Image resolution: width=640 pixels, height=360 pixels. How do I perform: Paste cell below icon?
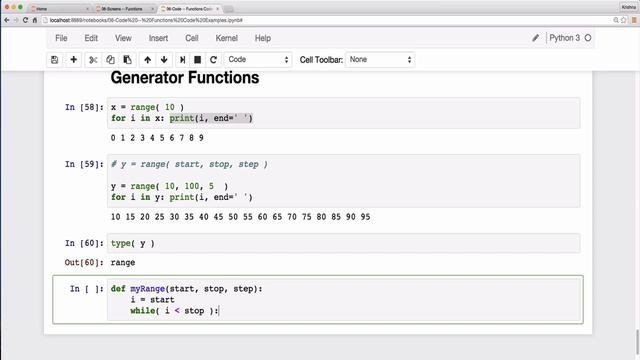[127, 60]
